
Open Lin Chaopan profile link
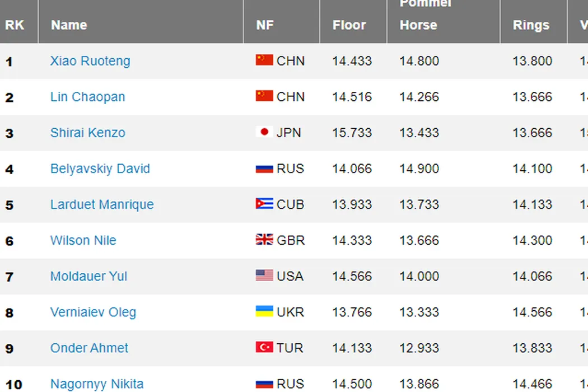[87, 97]
